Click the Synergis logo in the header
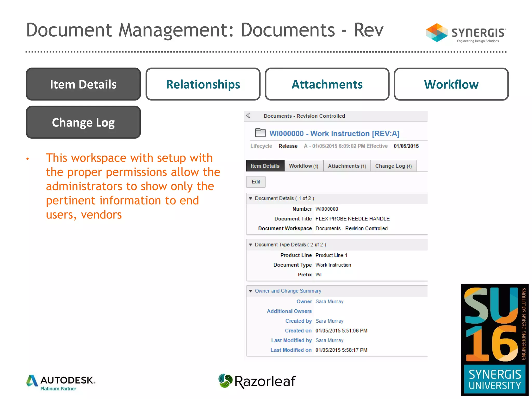Screen dimensions: 532x399 (x=466, y=33)
